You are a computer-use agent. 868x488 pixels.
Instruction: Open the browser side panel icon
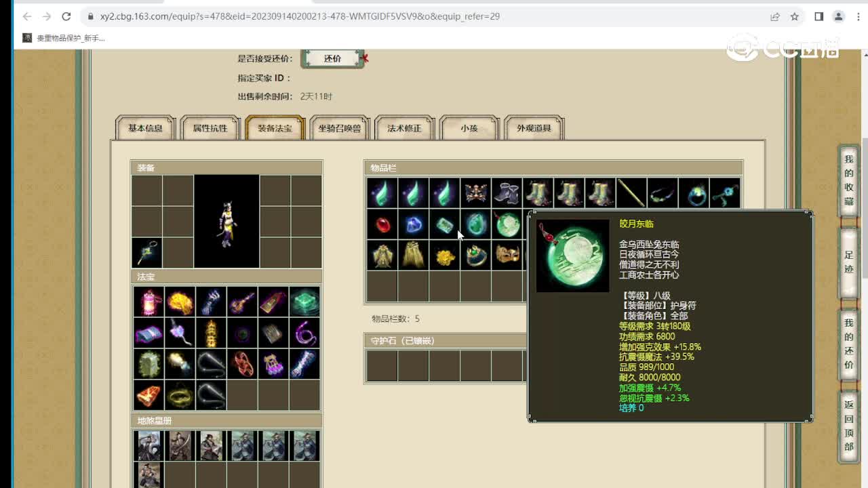[x=819, y=16]
